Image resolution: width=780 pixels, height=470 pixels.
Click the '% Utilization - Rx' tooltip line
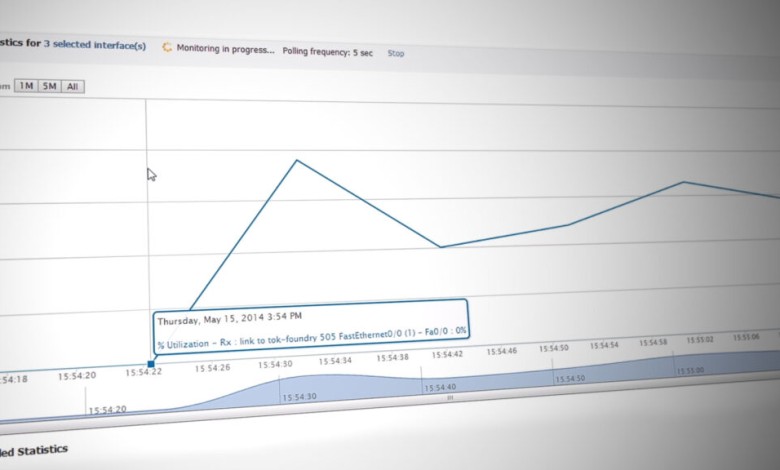coord(312,337)
